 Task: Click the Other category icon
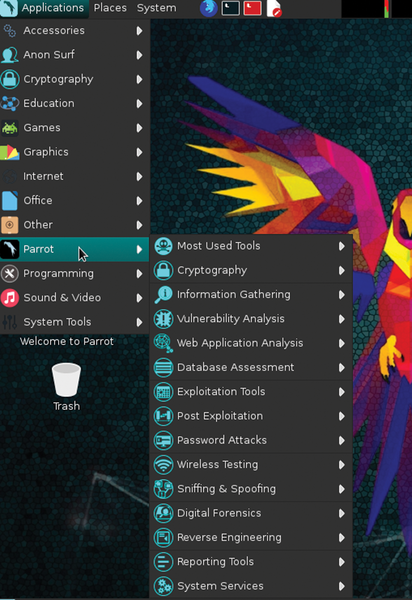coord(10,225)
